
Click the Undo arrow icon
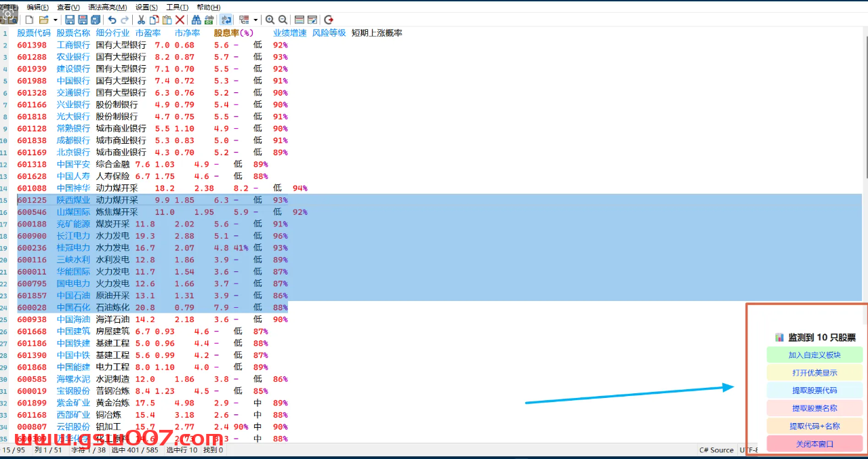[112, 20]
